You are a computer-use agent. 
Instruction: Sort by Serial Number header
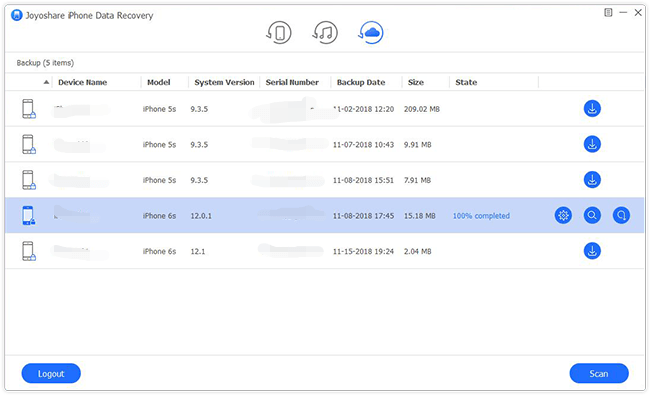tap(292, 82)
